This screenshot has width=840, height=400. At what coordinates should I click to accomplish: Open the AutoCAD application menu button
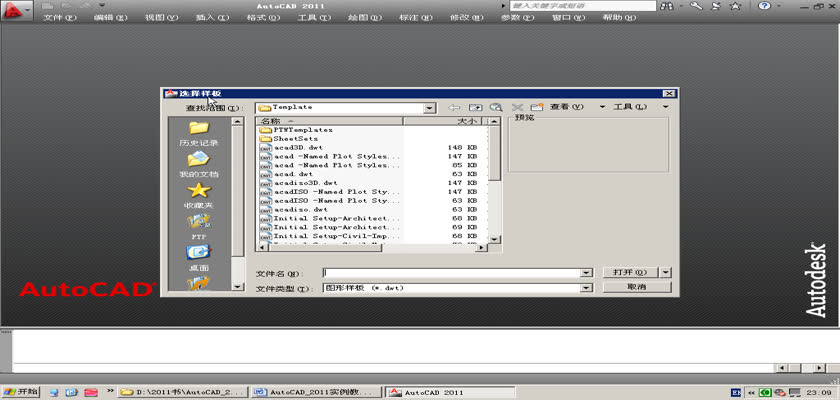16,10
